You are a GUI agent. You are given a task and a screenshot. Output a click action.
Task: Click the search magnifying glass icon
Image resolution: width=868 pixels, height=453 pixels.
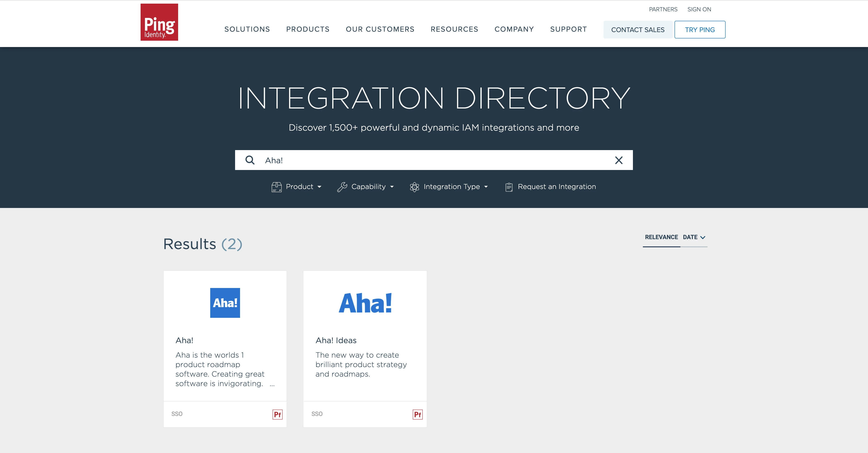pyautogui.click(x=250, y=160)
